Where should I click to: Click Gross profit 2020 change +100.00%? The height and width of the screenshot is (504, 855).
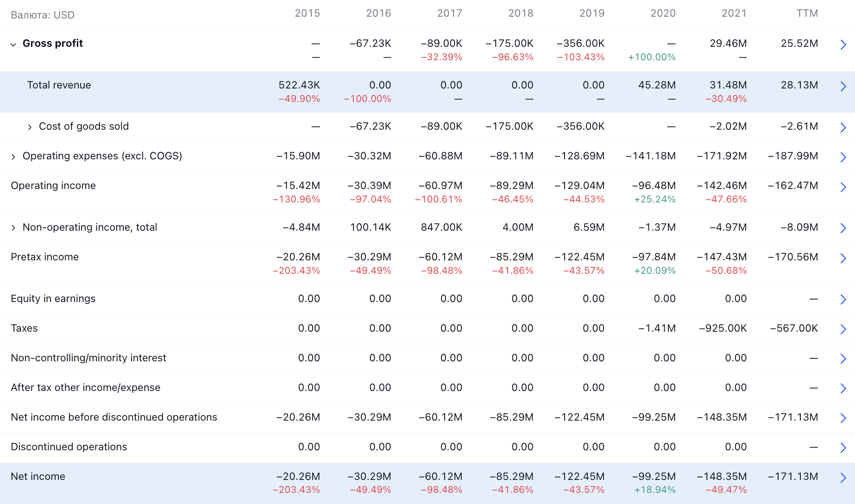click(652, 57)
